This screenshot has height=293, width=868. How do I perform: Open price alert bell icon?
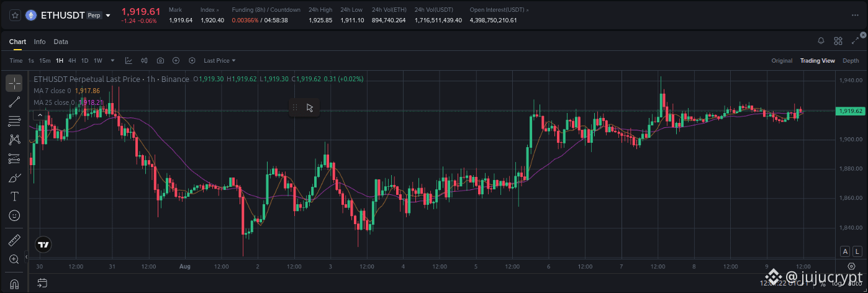pyautogui.click(x=821, y=41)
